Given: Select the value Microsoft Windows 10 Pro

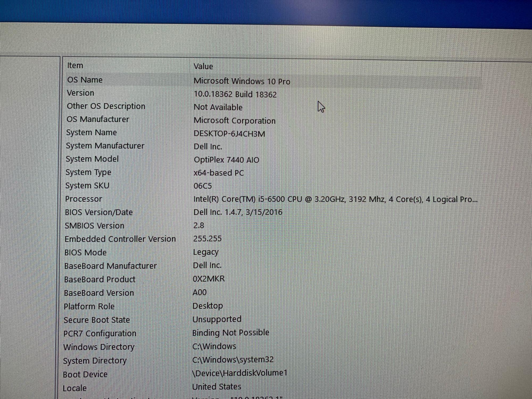Looking at the screenshot, I should (242, 81).
